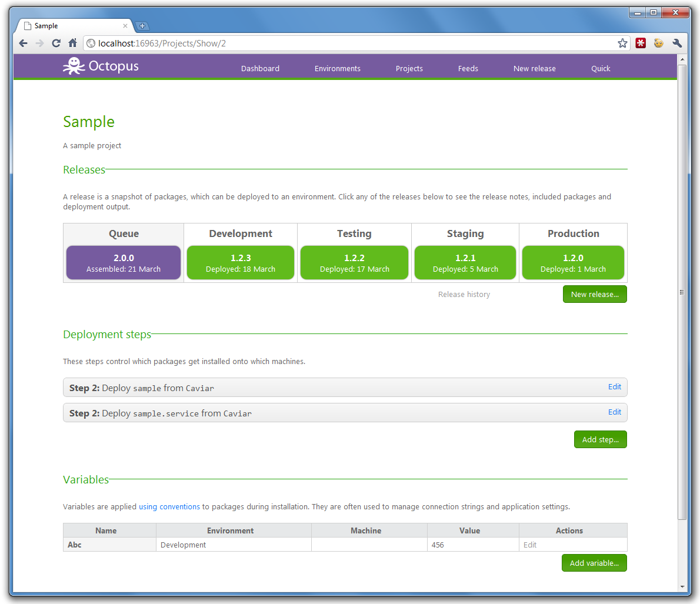Open Projects in the navigation bar
700x604 pixels.
coord(409,68)
